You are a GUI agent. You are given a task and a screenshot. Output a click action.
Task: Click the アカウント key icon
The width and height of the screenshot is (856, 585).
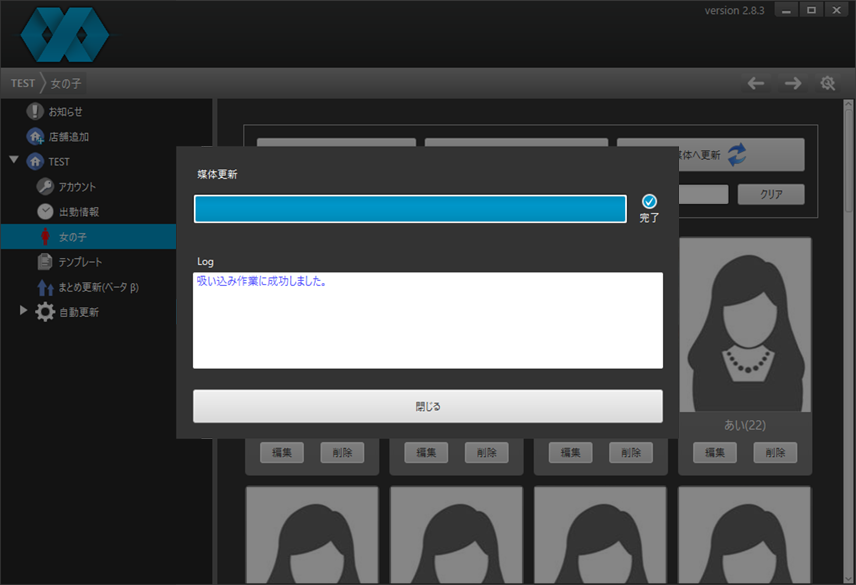pos(45,187)
